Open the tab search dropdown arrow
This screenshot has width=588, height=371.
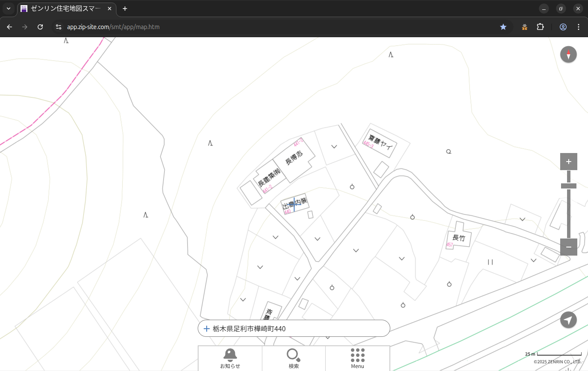8,9
